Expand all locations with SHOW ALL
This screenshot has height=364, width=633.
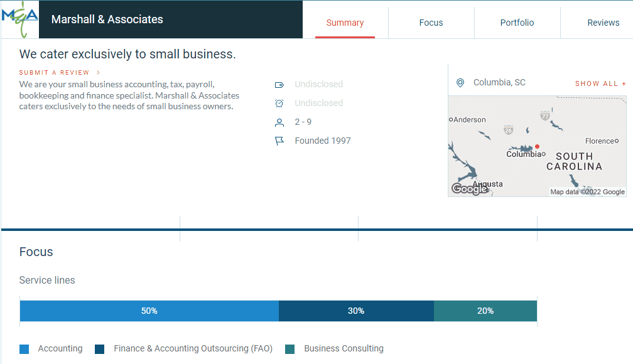click(600, 83)
